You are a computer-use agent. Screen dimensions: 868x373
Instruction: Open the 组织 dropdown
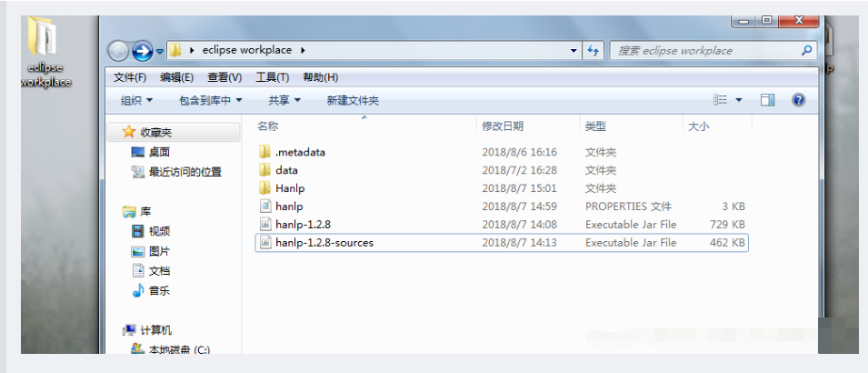136,100
